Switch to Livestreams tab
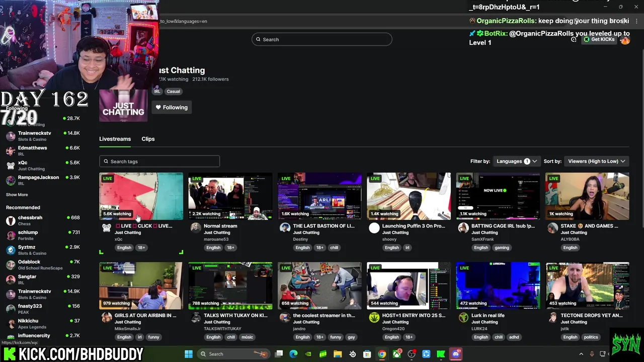Viewport: 644px width, 362px height. click(115, 139)
